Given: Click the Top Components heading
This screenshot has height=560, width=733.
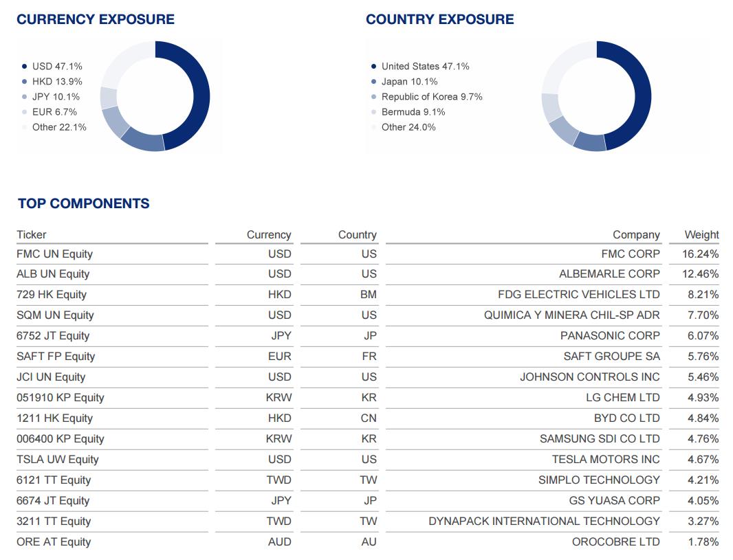Looking at the screenshot, I should pyautogui.click(x=84, y=203).
